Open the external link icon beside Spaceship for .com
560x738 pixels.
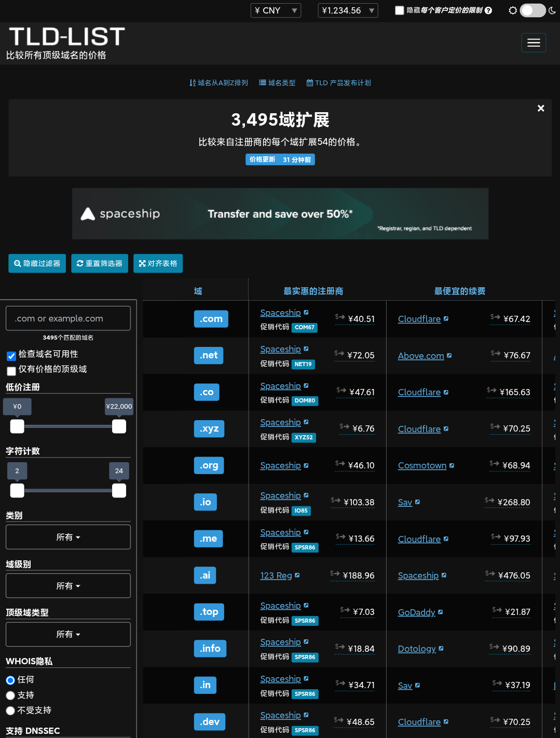tap(306, 312)
